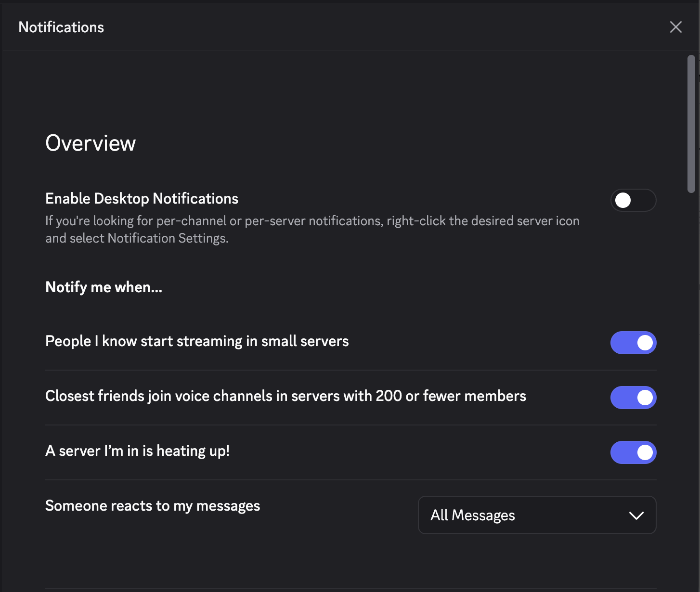700x592 pixels.
Task: Close the Notifications settings dialog
Action: point(676,27)
